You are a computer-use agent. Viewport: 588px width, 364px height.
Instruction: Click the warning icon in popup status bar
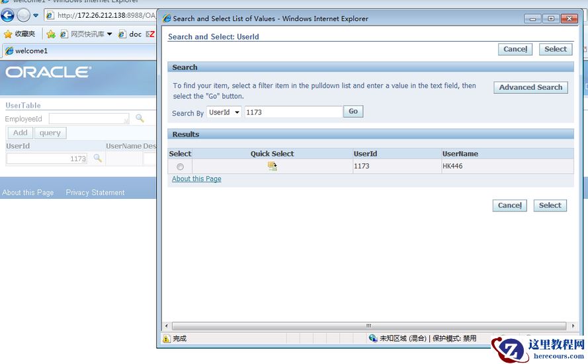click(x=167, y=338)
